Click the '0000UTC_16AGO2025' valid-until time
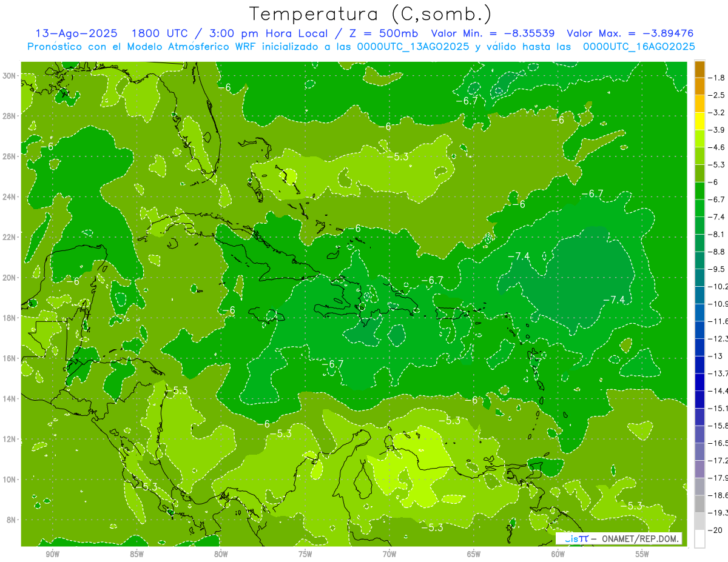Screen dimensions: 728x562 639,47
